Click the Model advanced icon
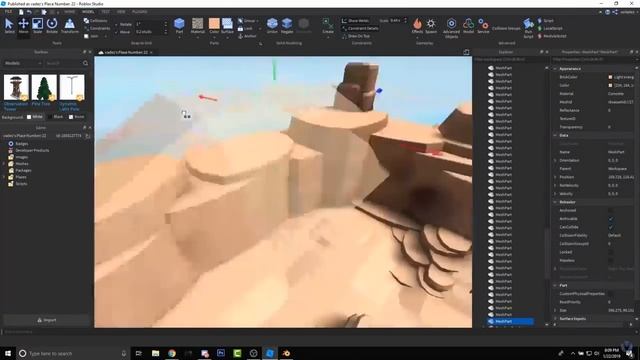The image size is (640, 360). pos(469,25)
